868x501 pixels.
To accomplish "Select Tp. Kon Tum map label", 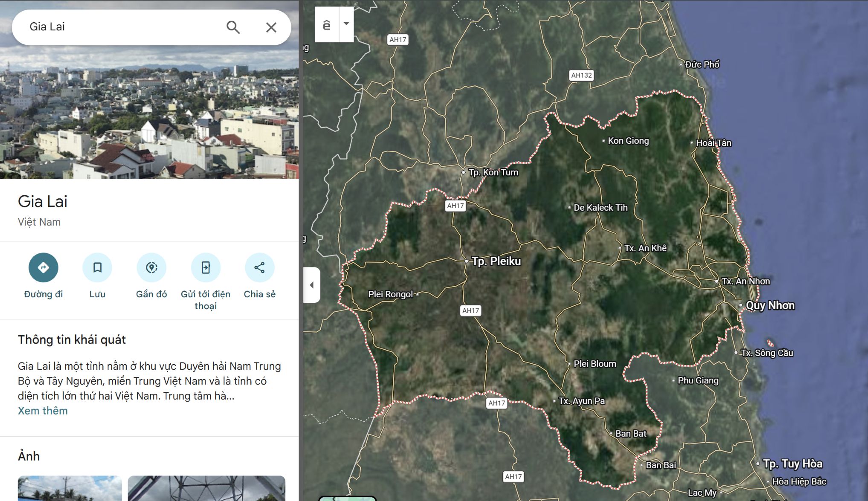I will pos(493,172).
